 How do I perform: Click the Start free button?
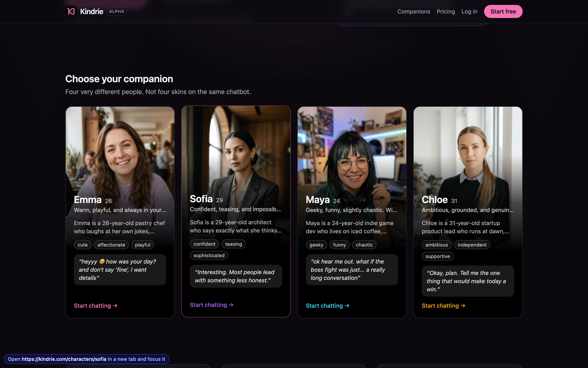pyautogui.click(x=503, y=11)
